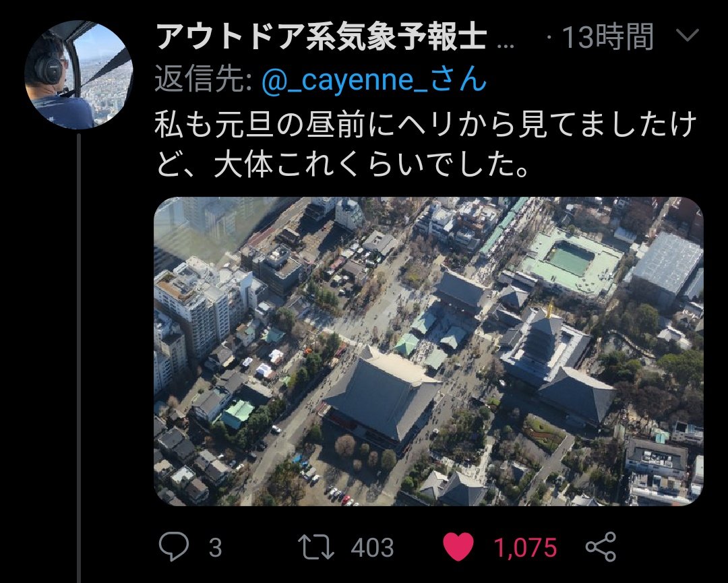The width and height of the screenshot is (728, 583).
Task: Open the reply speech-bubble icon
Action: [174, 547]
